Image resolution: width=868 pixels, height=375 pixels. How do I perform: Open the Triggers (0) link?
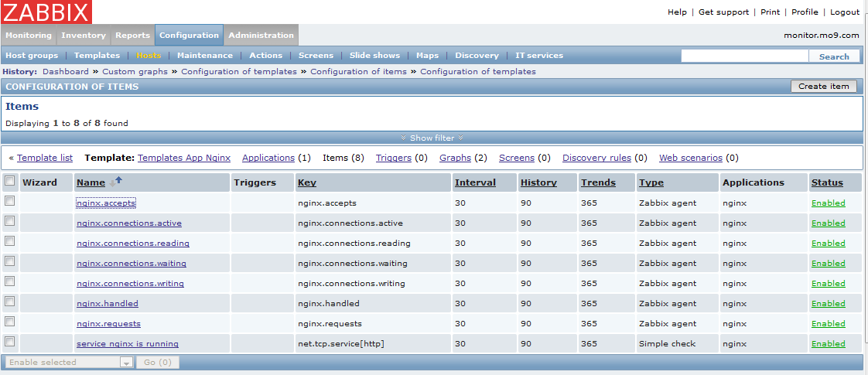tap(394, 158)
